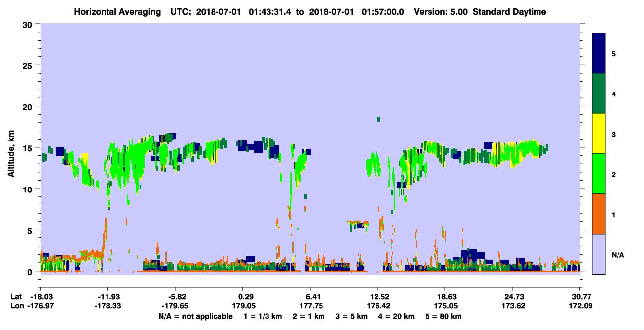Click the isolated green feature near 18.5 km altitude

point(378,119)
